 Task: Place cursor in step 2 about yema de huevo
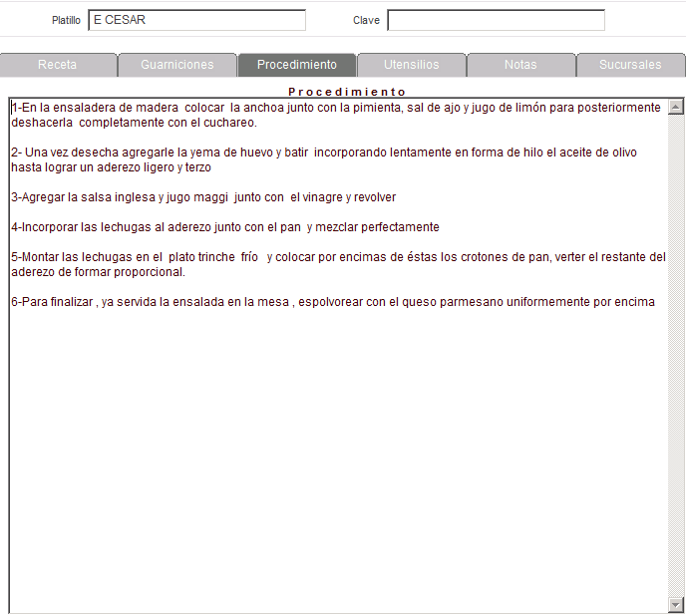pyautogui.click(x=299, y=153)
